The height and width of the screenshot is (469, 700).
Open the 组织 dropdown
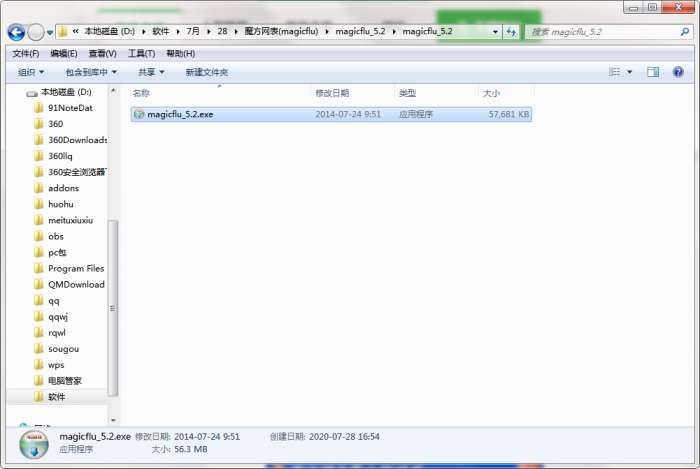[x=31, y=72]
